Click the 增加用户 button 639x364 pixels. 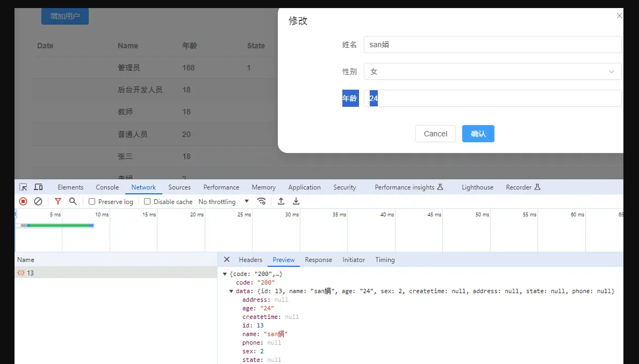pos(65,16)
